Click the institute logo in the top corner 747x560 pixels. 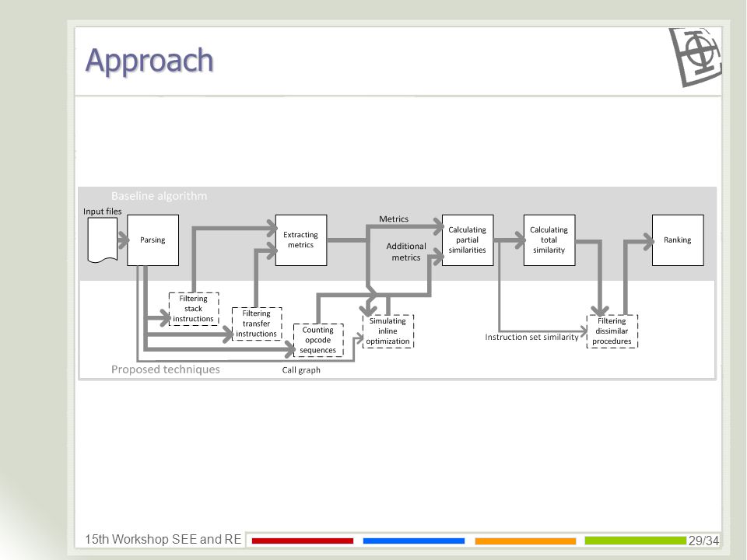(x=696, y=57)
